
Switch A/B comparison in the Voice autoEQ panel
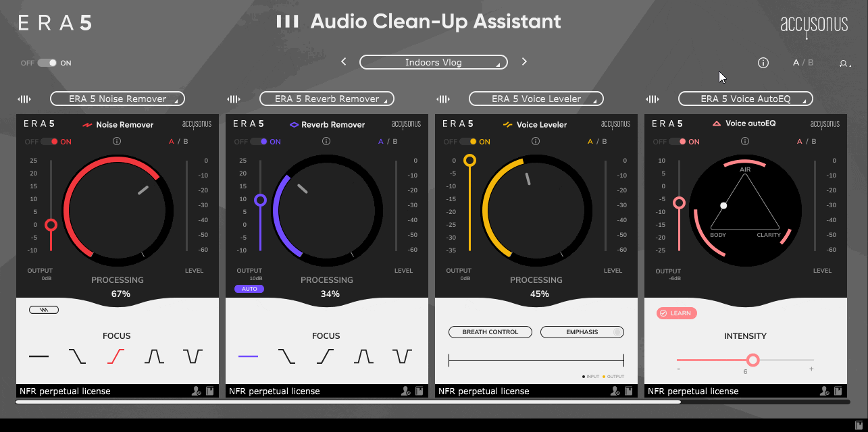807,142
